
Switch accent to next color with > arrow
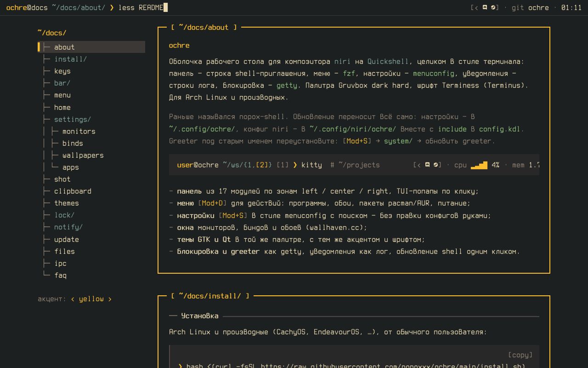point(110,299)
